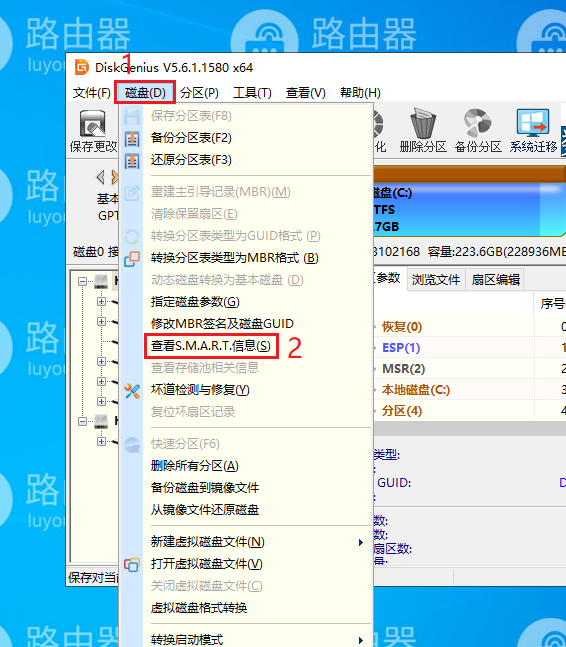Open the 系统迁移 toolbar tool
This screenshot has height=647, width=566.
pos(533,122)
